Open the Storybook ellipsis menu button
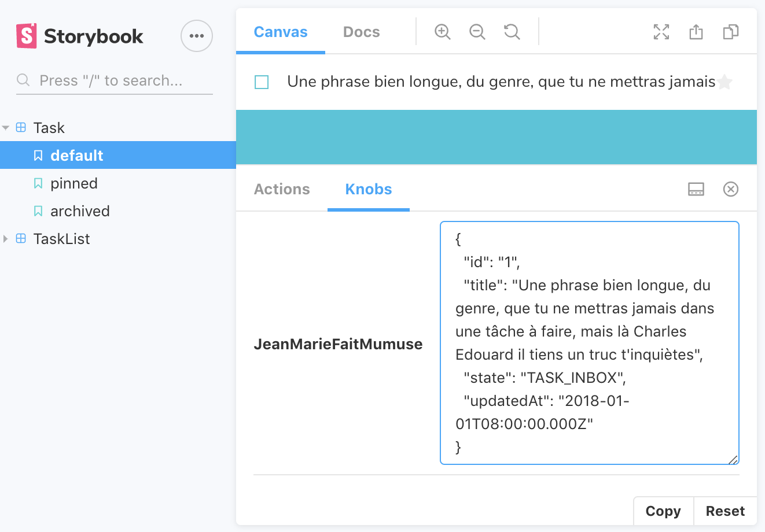This screenshot has height=532, width=765. pyautogui.click(x=197, y=36)
